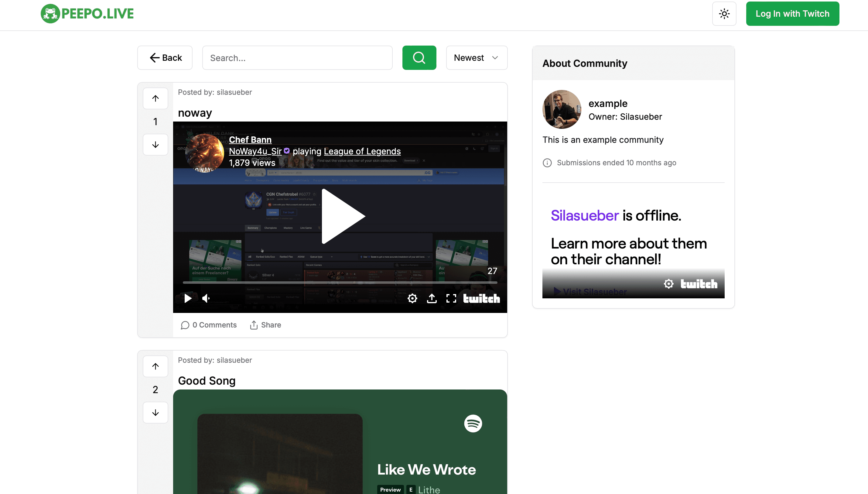Viewport: 868px width, 494px height.
Task: Open the purple Silasueber channel link
Action: coord(585,215)
